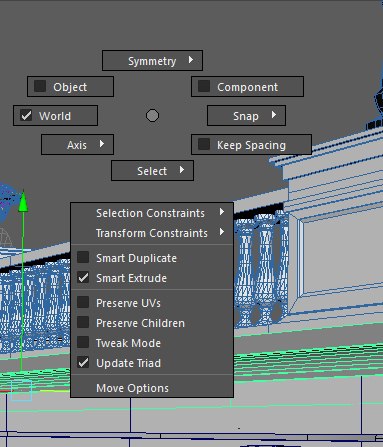
Task: Open the Symmetry submenu
Action: pos(152,61)
